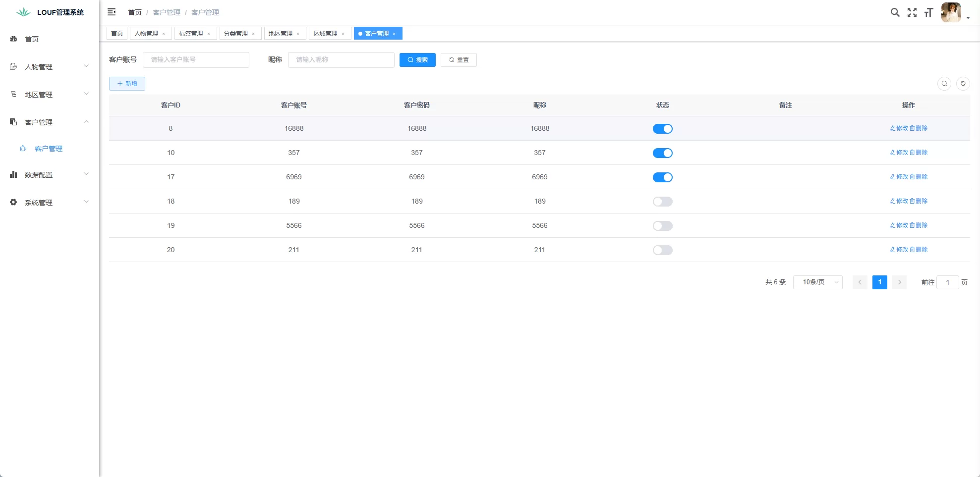Expand the 系统管理 sidebar menu
Screen dimensions: 980x477
coord(49,203)
